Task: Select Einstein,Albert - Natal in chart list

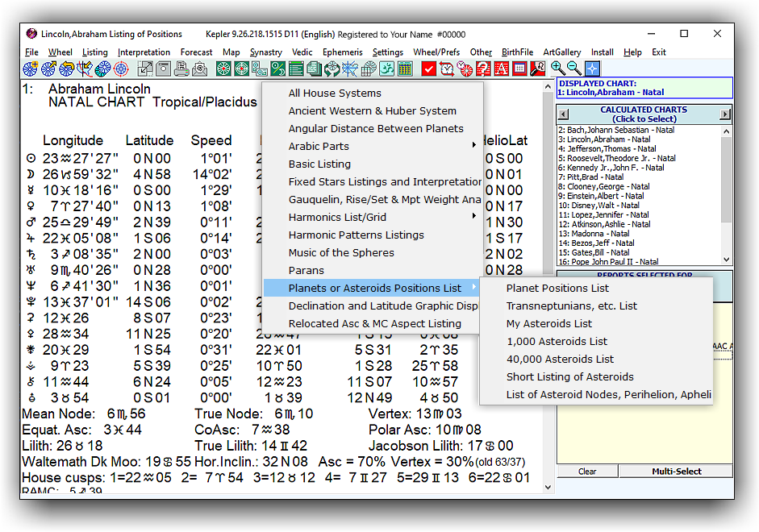Action: point(639,196)
